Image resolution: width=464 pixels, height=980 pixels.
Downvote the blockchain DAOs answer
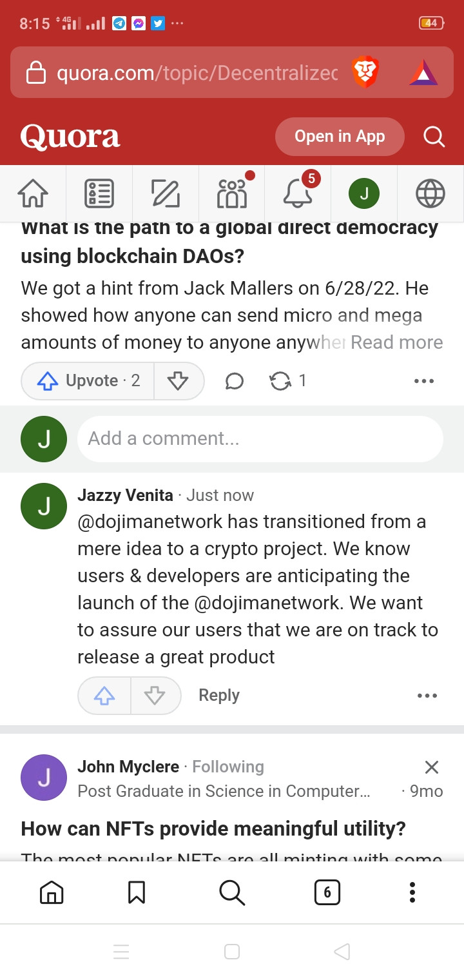click(179, 381)
